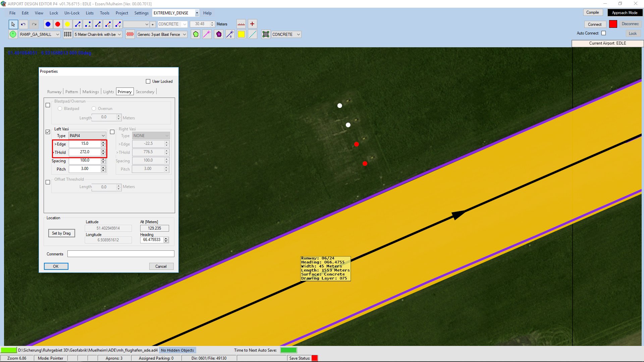The width and height of the screenshot is (644, 362).
Task: Click the Compile button
Action: (593, 12)
